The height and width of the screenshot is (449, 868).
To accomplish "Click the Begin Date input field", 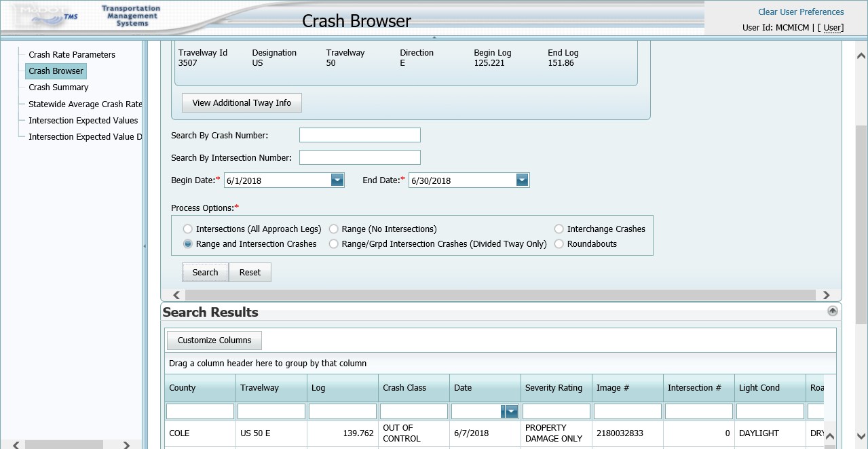I will 277,180.
